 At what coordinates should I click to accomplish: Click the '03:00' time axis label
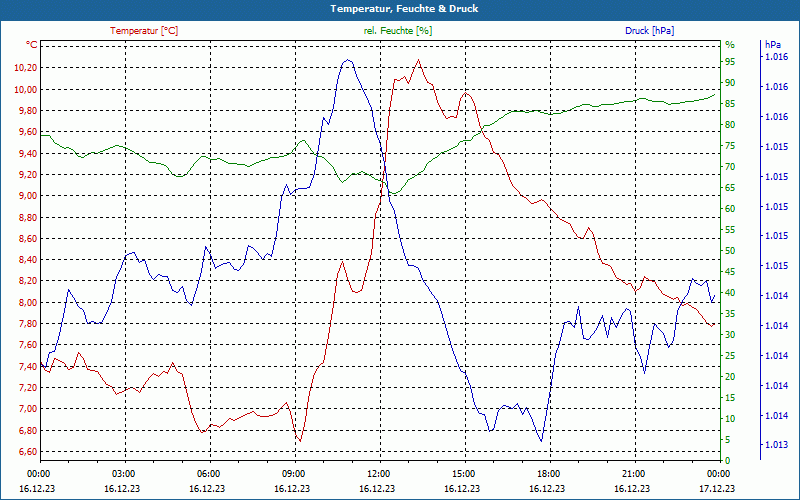122,473
